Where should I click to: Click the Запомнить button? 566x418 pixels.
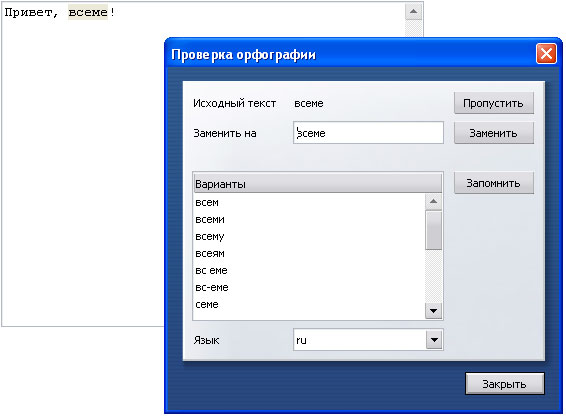493,183
